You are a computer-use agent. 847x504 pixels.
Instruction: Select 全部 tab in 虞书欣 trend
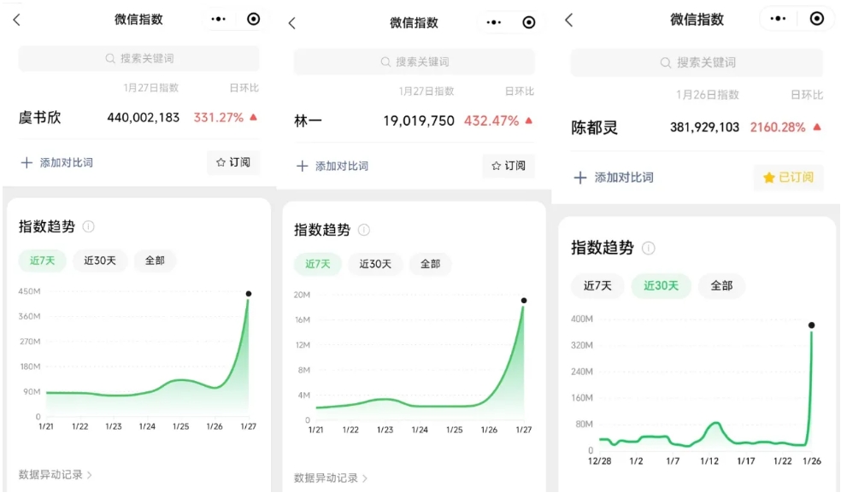(x=155, y=261)
